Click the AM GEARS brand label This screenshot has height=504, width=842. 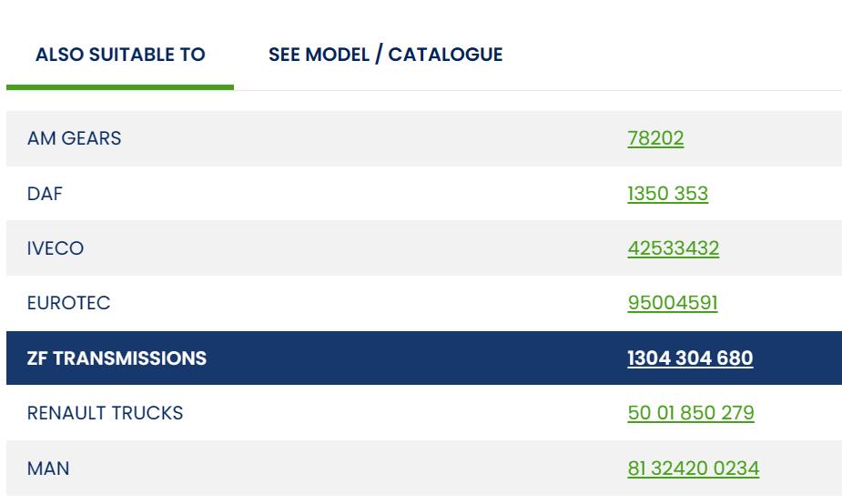click(x=74, y=139)
